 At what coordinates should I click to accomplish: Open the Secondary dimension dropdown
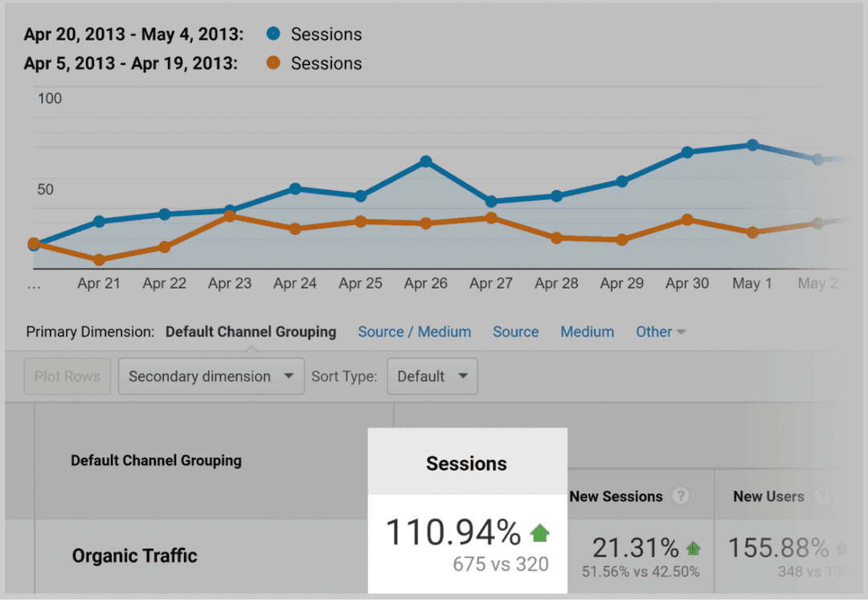tap(211, 376)
